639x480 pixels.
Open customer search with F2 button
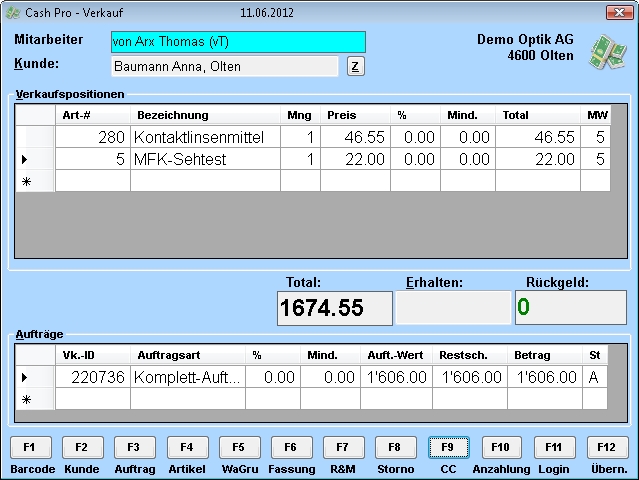tap(83, 447)
